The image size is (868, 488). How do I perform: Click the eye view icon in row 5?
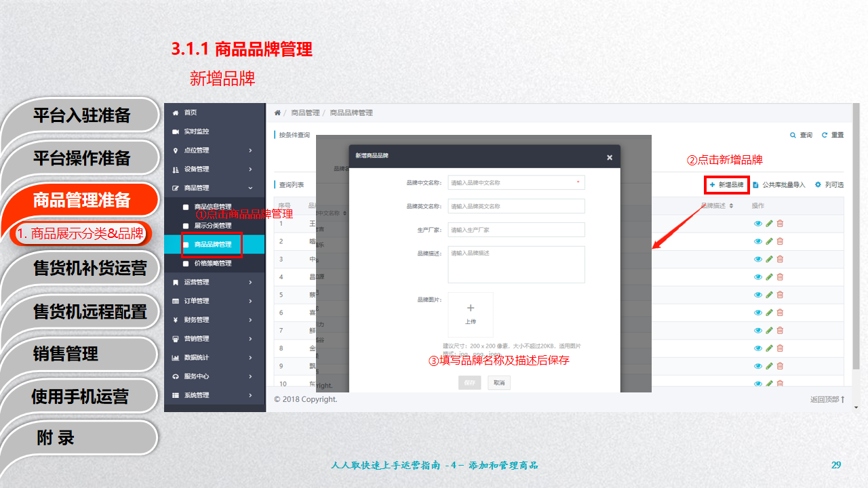click(758, 295)
